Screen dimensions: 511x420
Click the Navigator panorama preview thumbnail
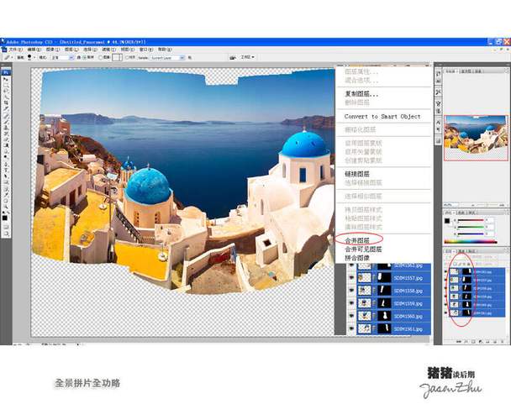[x=475, y=137]
